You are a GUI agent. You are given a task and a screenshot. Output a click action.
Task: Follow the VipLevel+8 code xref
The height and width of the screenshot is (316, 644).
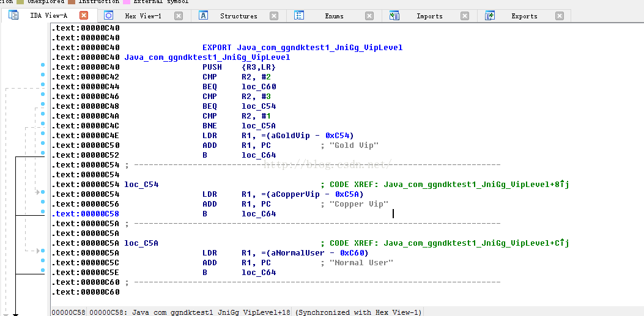(476, 185)
